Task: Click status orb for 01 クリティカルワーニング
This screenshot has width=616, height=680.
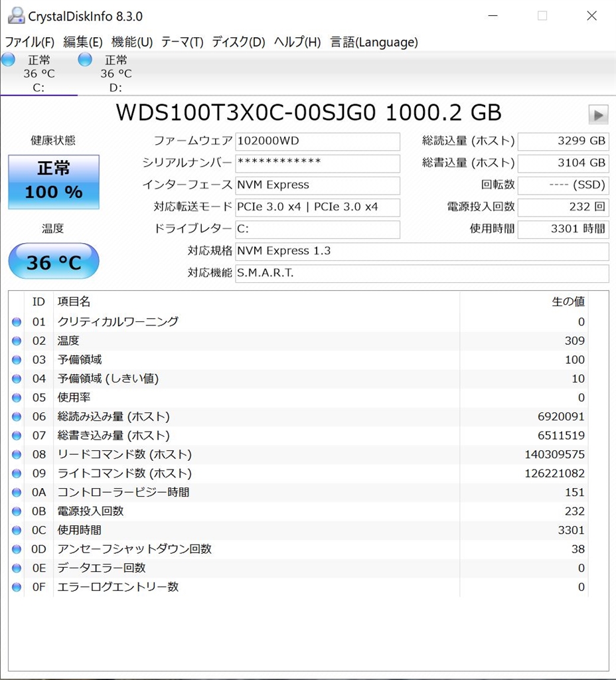Action: coord(17,322)
